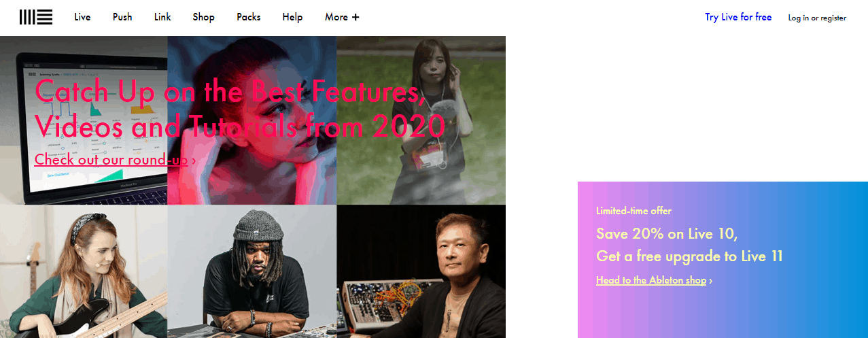Select the man in beanie thumbnail

tap(251, 271)
